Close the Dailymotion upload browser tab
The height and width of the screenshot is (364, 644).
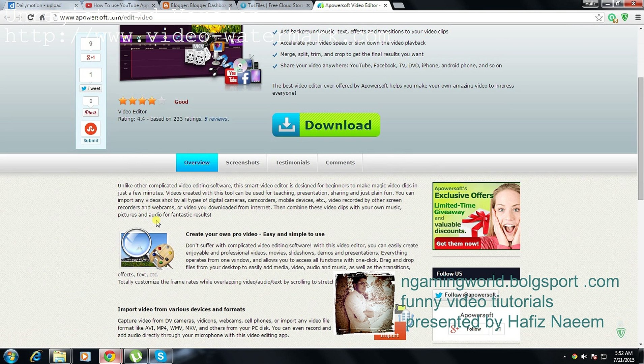[76, 5]
